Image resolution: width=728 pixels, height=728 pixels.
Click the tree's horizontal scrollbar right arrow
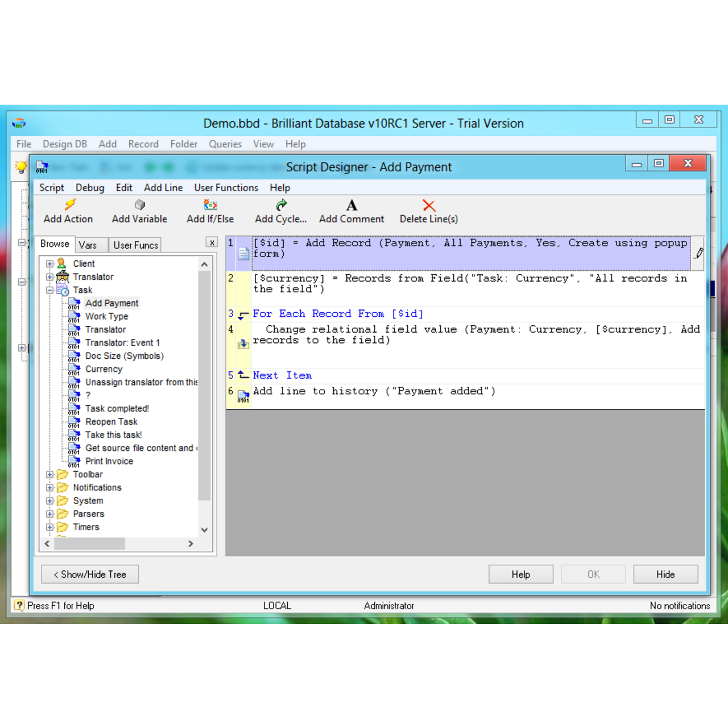(191, 544)
